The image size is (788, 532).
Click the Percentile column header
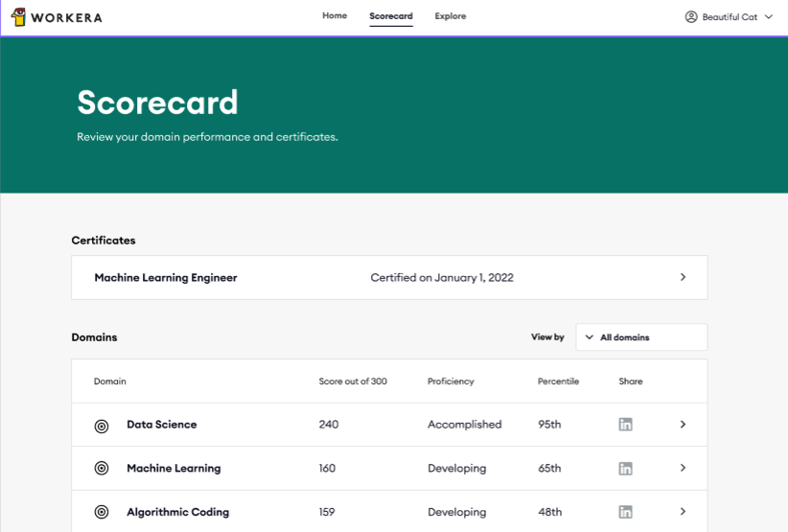tap(558, 382)
